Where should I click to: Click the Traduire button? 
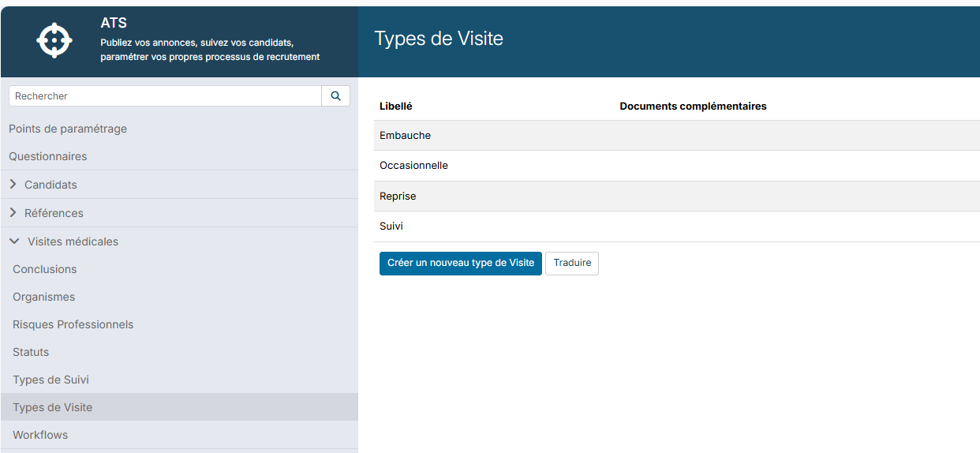tap(572, 263)
